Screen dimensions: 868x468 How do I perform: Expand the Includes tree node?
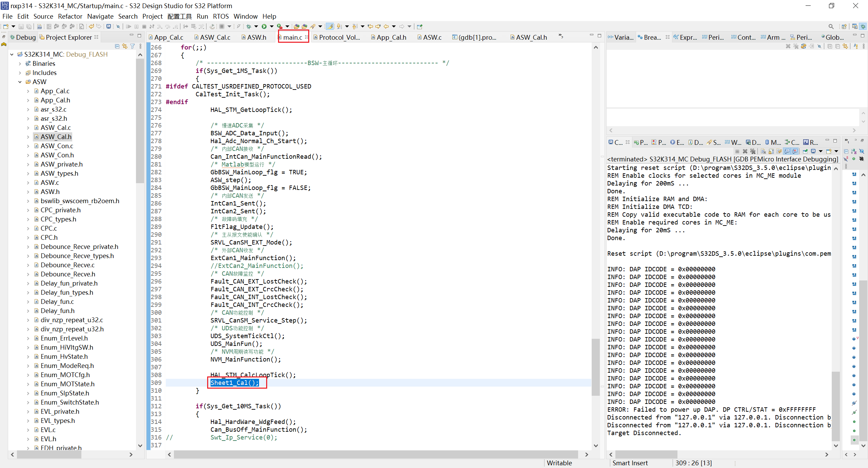[20, 73]
